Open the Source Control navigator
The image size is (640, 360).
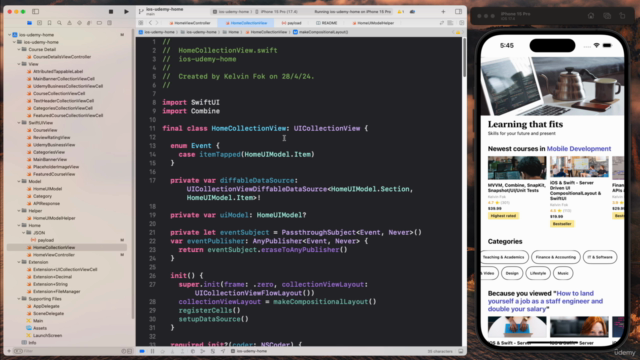pos(39,23)
